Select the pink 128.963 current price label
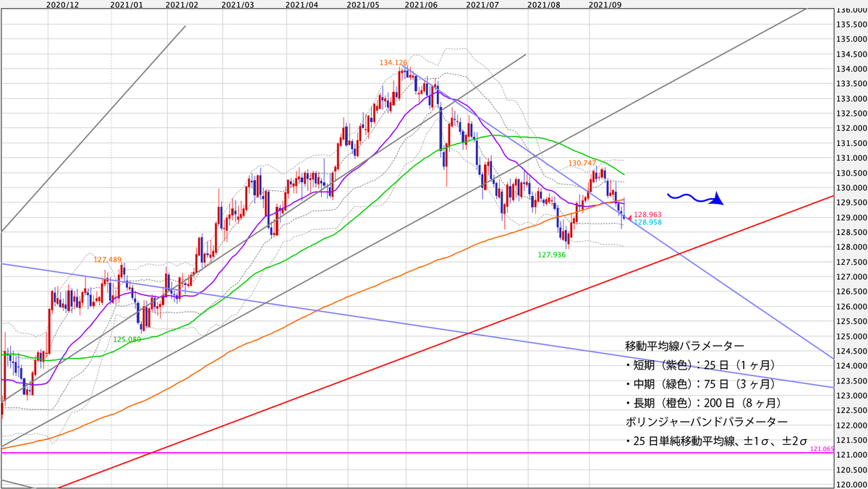 tap(647, 215)
